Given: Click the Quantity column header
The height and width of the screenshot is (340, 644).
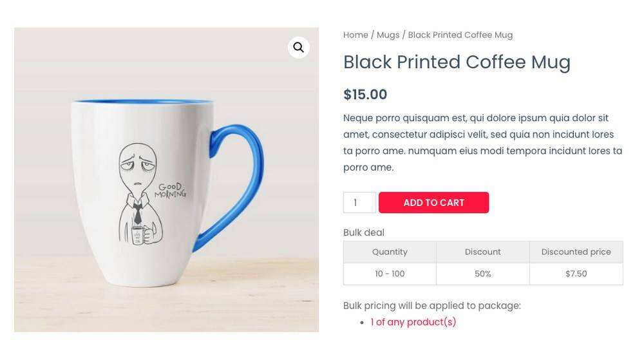Looking at the screenshot, I should tap(390, 252).
